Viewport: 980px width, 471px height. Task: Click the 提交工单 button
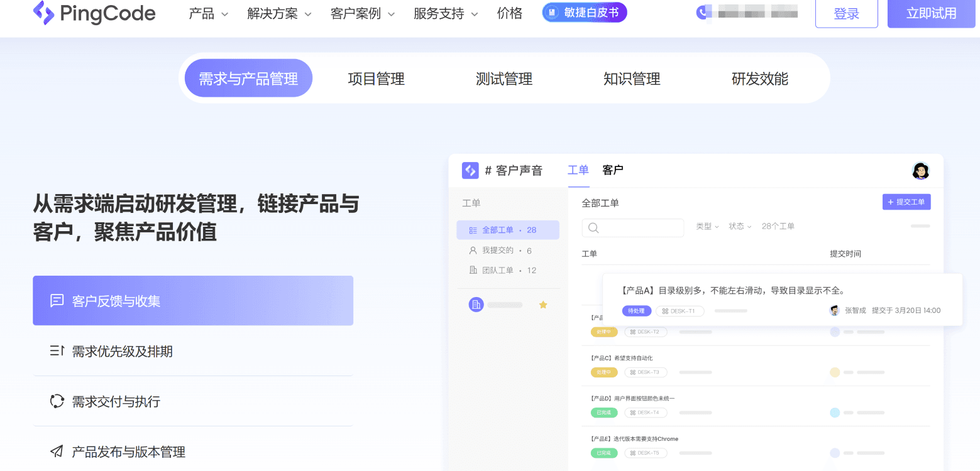(906, 202)
